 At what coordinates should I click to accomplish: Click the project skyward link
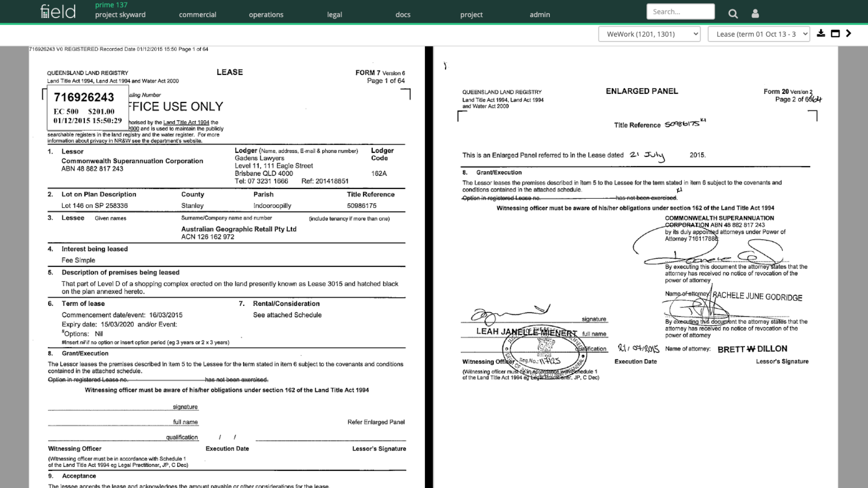coord(120,14)
